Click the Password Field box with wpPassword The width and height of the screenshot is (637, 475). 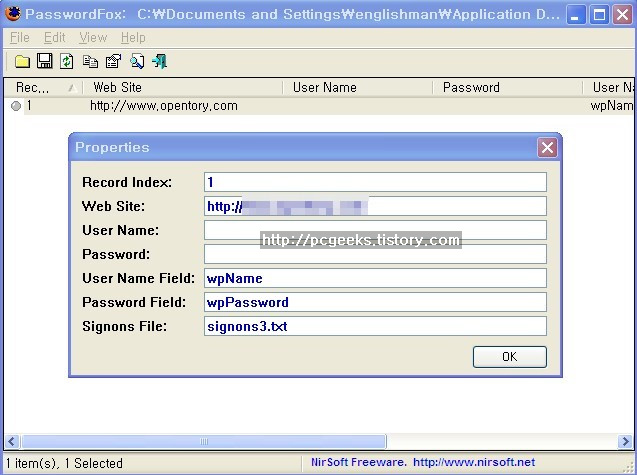(x=375, y=302)
